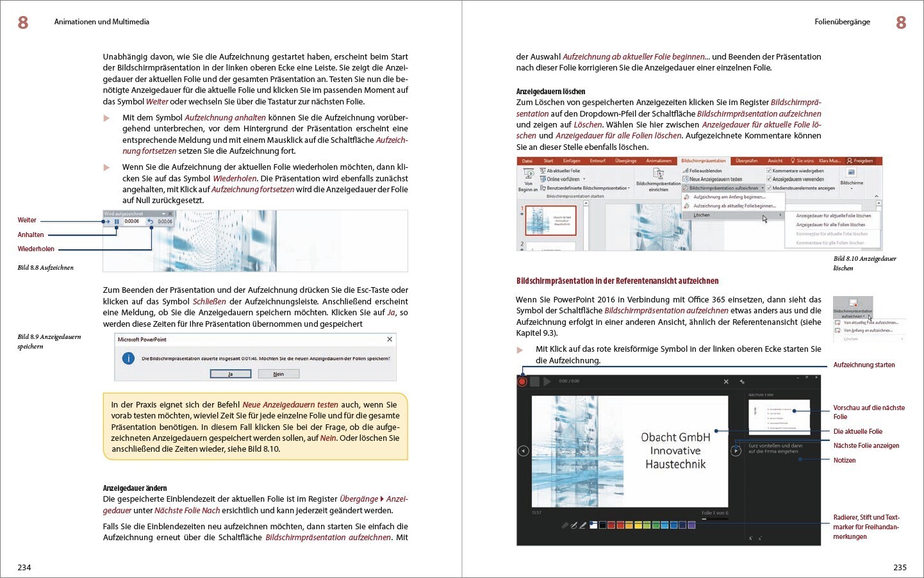The height and width of the screenshot is (578, 924).
Task: Click the play triangle in recording view
Action: point(547,381)
